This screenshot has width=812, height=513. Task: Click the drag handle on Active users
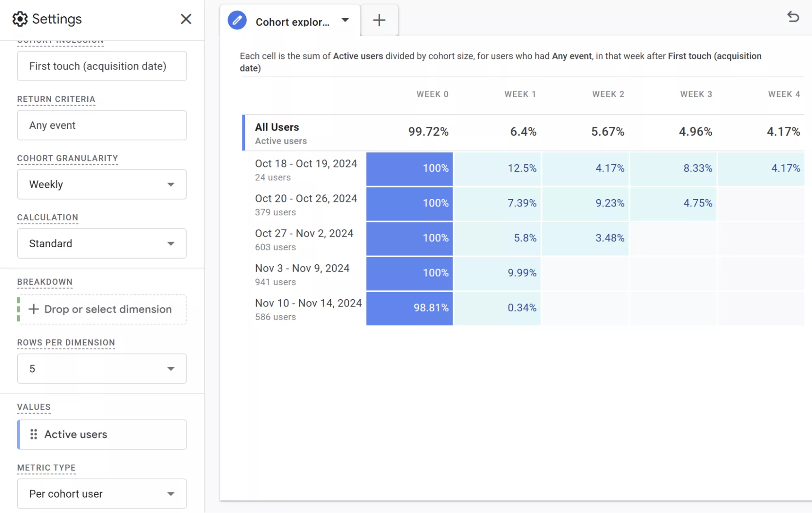coord(34,435)
